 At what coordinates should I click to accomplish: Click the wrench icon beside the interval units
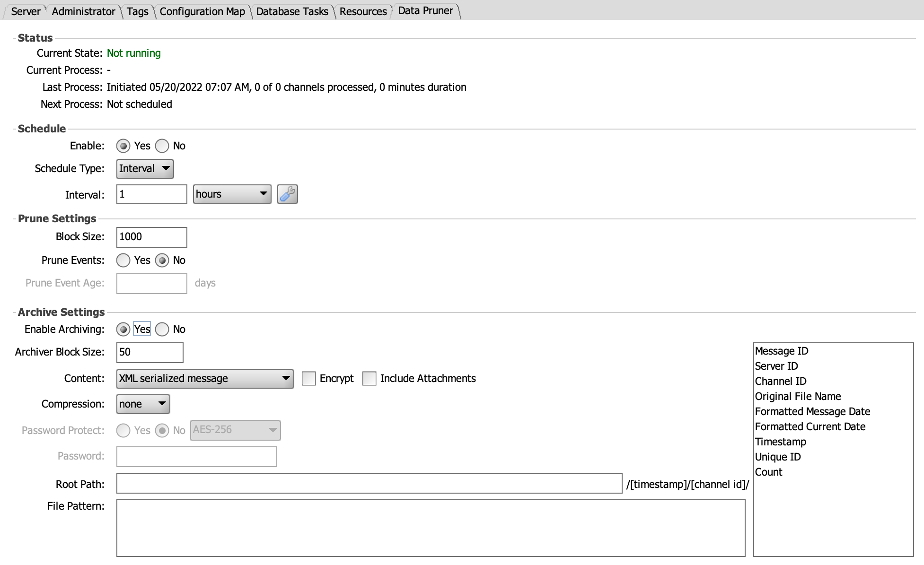point(287,194)
